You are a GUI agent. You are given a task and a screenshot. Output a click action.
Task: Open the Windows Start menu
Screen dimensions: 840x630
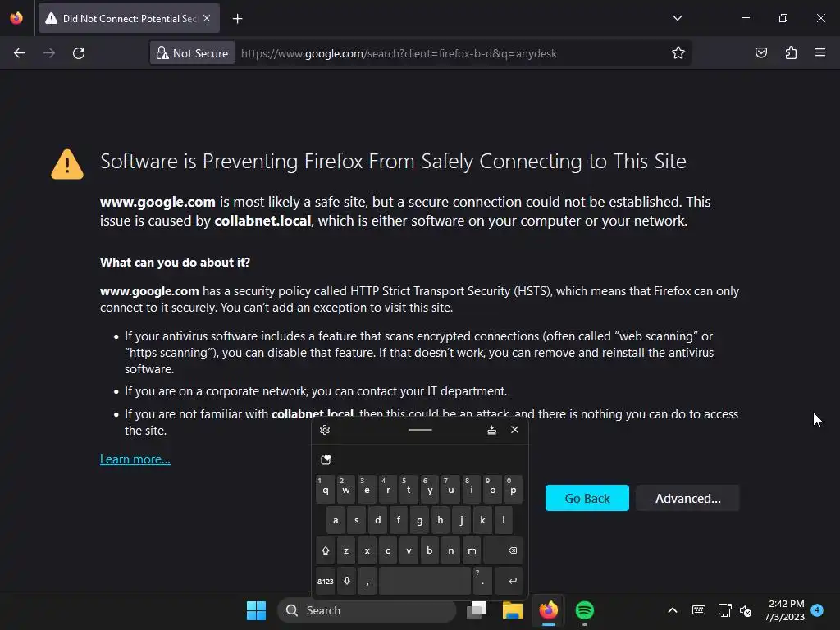256,610
